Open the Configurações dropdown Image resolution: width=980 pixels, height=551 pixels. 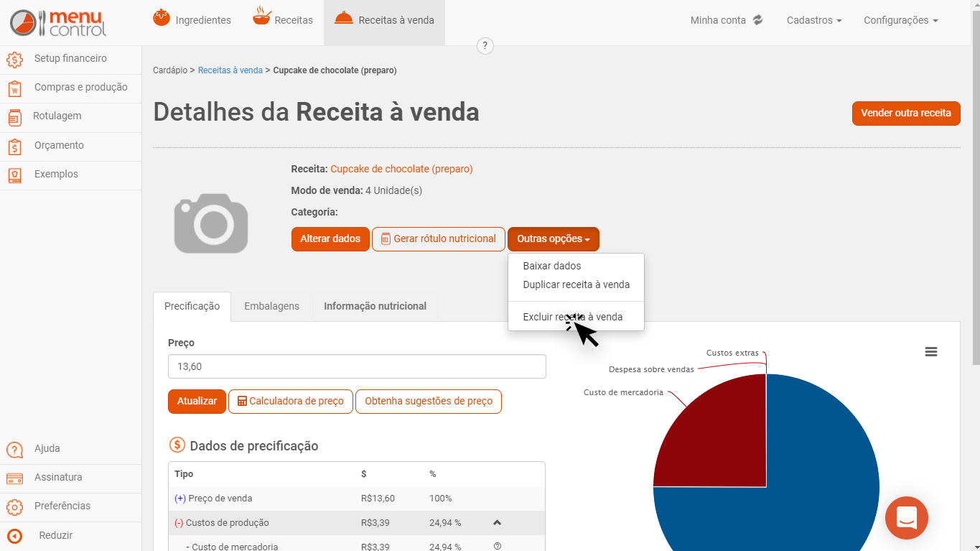point(900,20)
